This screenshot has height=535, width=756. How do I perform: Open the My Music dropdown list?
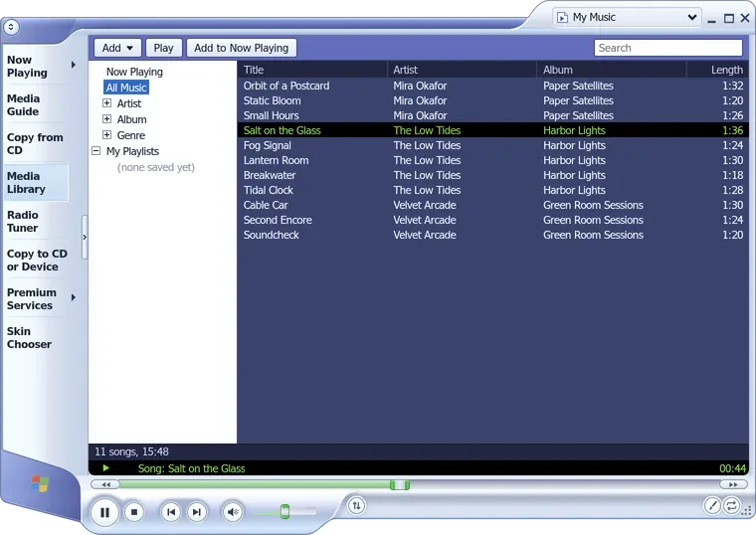[x=692, y=17]
